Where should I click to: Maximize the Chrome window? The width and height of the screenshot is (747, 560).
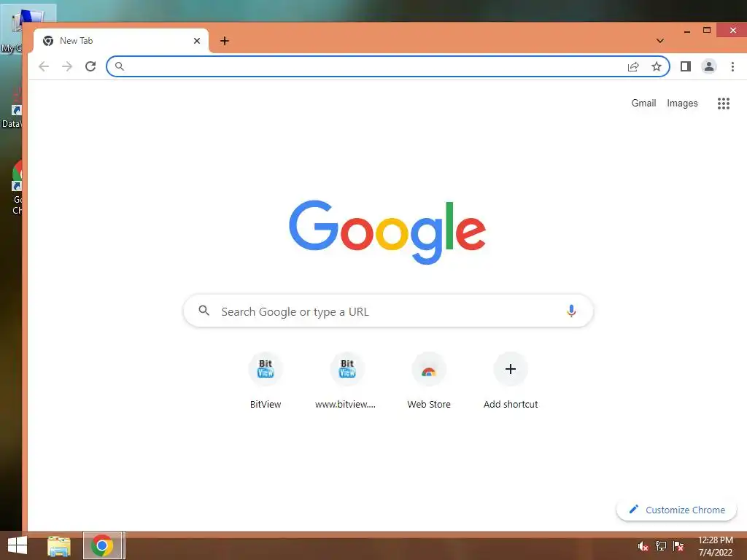click(707, 31)
